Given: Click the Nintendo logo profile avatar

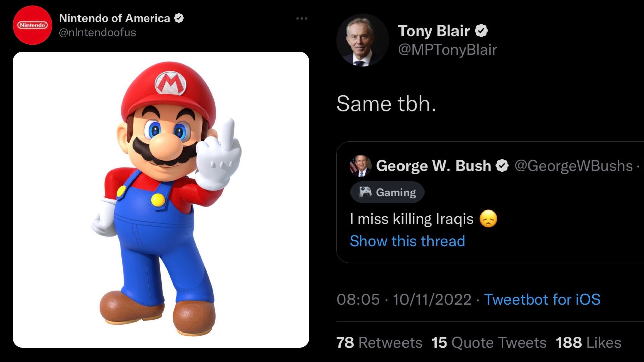Looking at the screenshot, I should pyautogui.click(x=33, y=25).
